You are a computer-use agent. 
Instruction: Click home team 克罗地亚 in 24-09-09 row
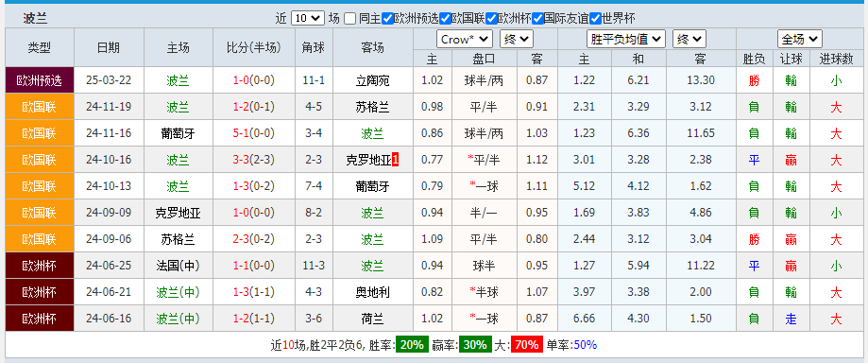click(x=178, y=214)
